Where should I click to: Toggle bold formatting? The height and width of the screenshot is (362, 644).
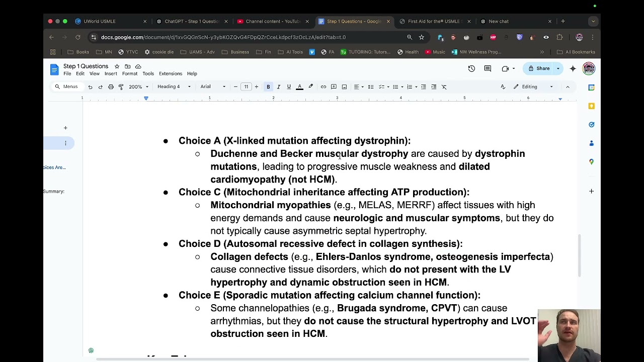click(268, 87)
